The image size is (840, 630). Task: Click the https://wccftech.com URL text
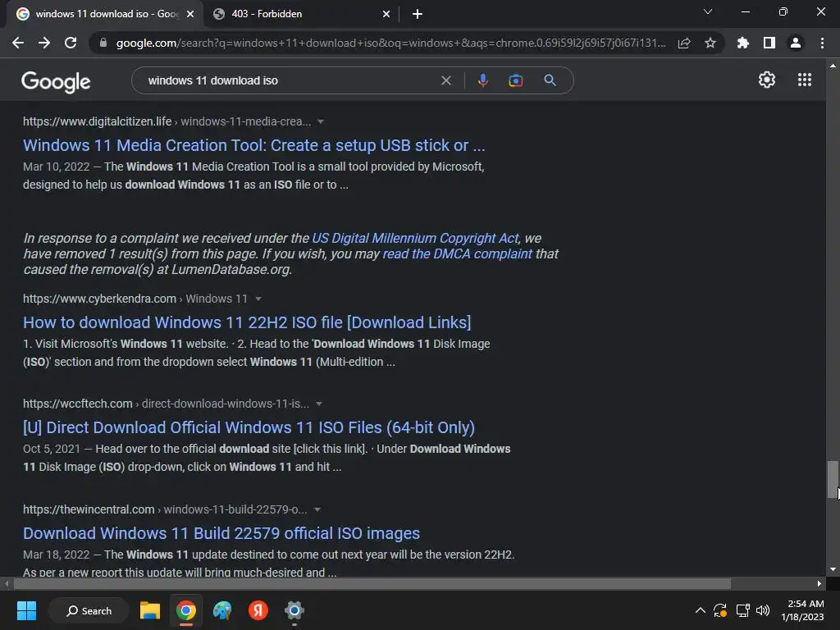pos(78,404)
